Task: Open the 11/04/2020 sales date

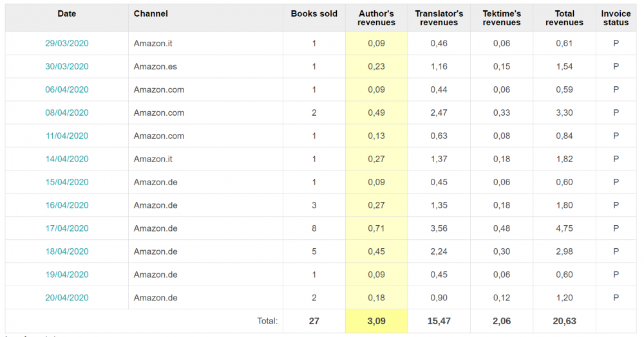Action: coord(66,136)
